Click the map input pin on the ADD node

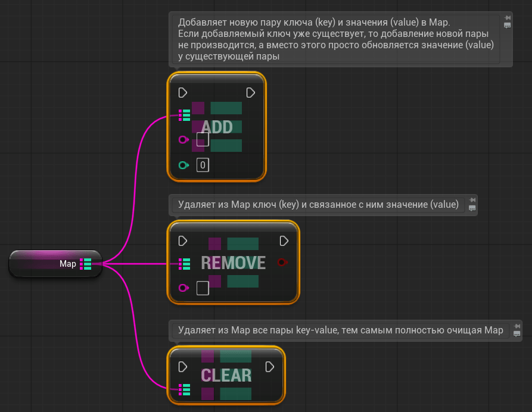tap(183, 115)
